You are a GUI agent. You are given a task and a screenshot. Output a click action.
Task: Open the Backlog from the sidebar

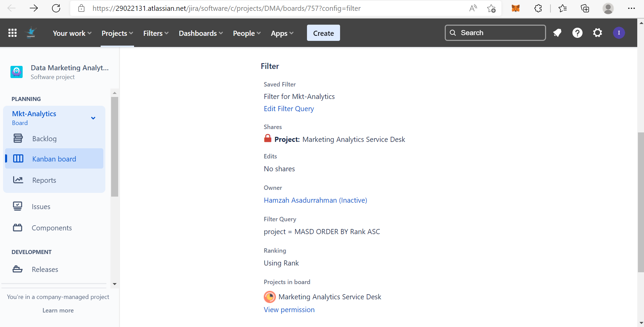pyautogui.click(x=44, y=139)
